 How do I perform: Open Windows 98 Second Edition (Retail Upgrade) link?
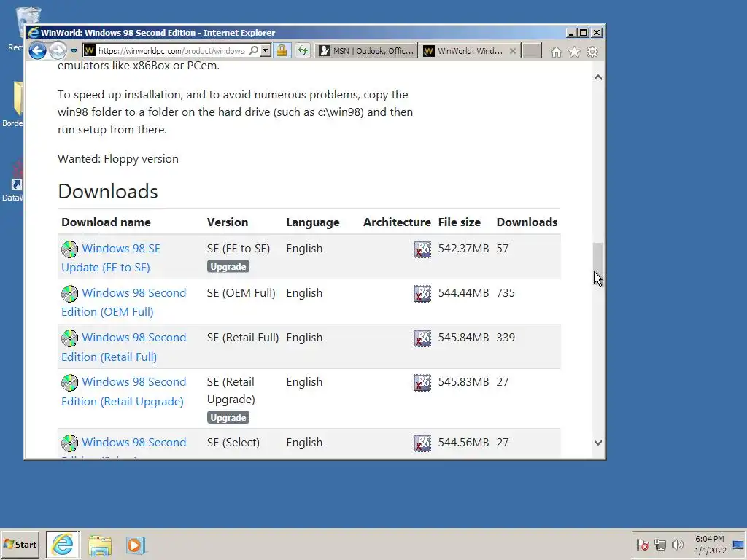click(124, 392)
